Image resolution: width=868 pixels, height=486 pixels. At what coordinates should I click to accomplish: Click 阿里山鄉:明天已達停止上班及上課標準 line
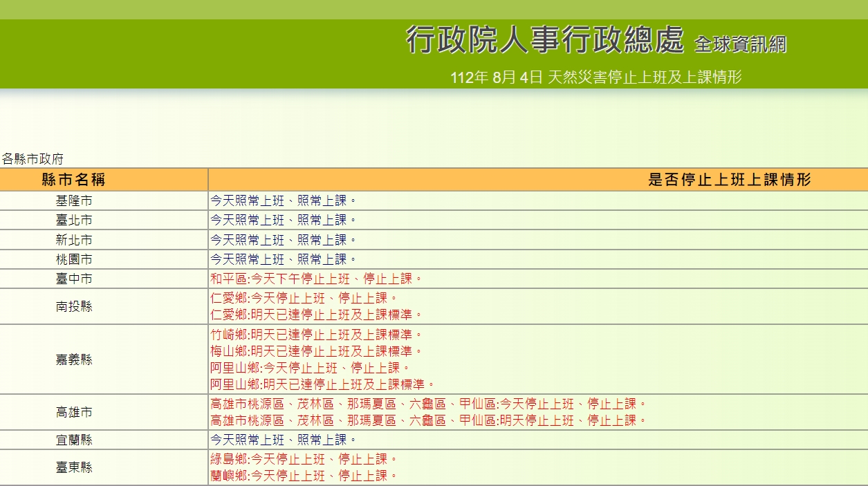(323, 384)
